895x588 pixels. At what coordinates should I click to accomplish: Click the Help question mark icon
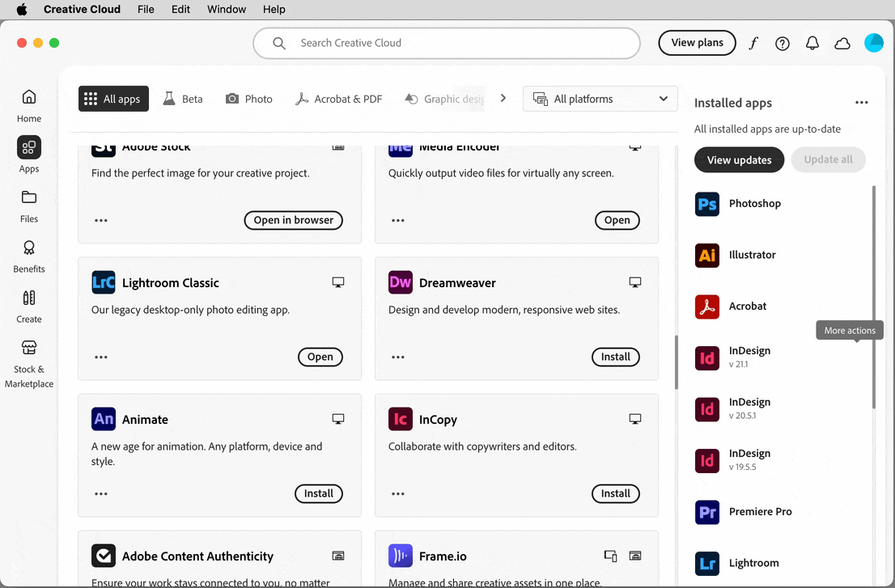point(782,44)
